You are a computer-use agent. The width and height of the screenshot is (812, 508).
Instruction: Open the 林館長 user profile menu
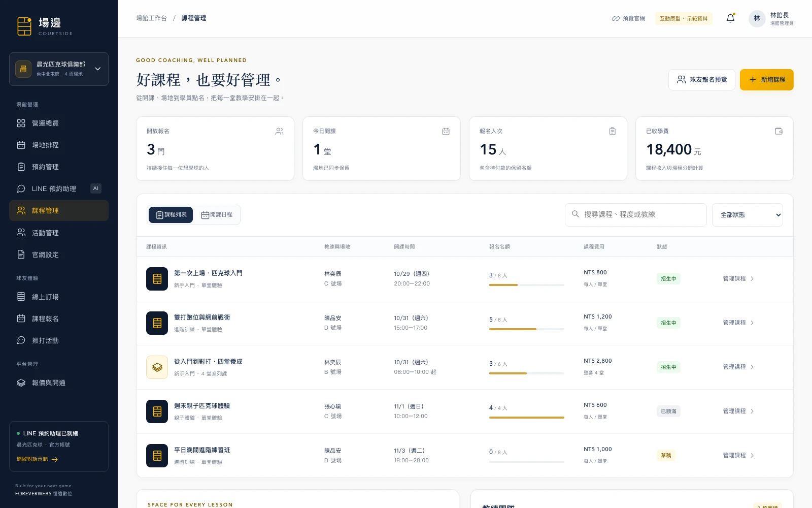[771, 19]
